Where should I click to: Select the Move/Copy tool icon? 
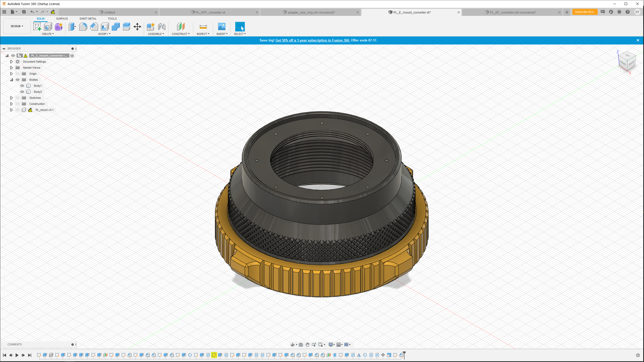(137, 26)
